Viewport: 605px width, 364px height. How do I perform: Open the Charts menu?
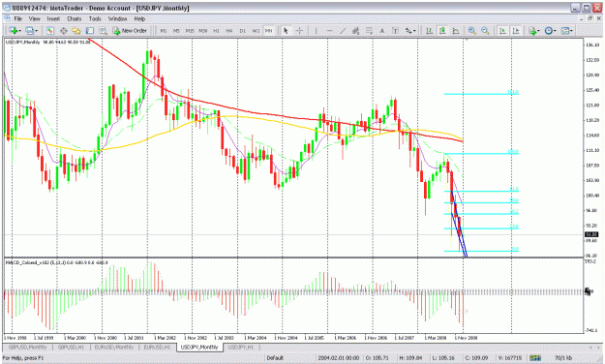75,18
